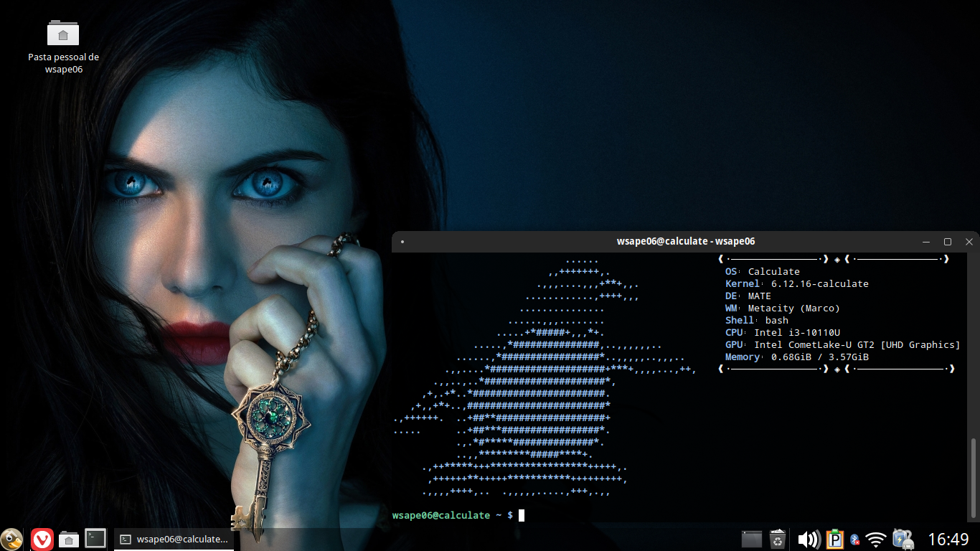980x551 pixels.
Task: Click the 16:49 panel clock
Action: tap(948, 539)
